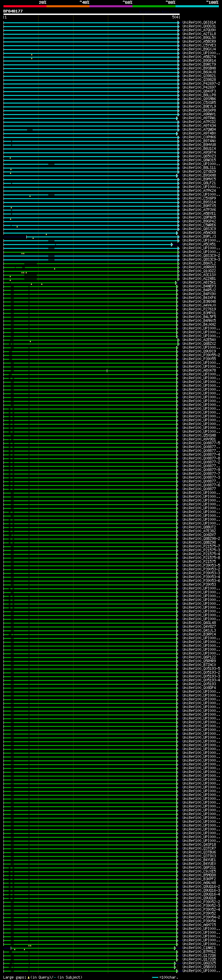
Task: Select hit label UniRef100_Q4SJL3
Action: pyautogui.click(x=199, y=630)
